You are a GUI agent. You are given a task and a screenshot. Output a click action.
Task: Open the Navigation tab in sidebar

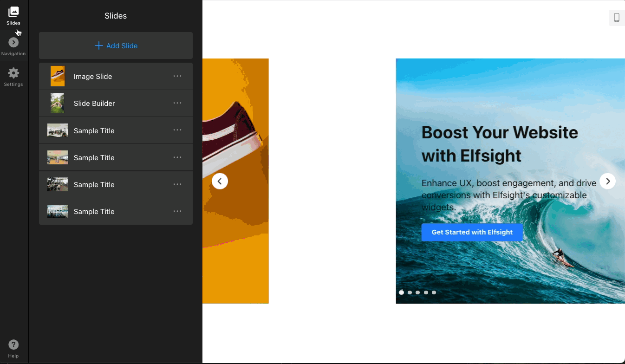(13, 46)
